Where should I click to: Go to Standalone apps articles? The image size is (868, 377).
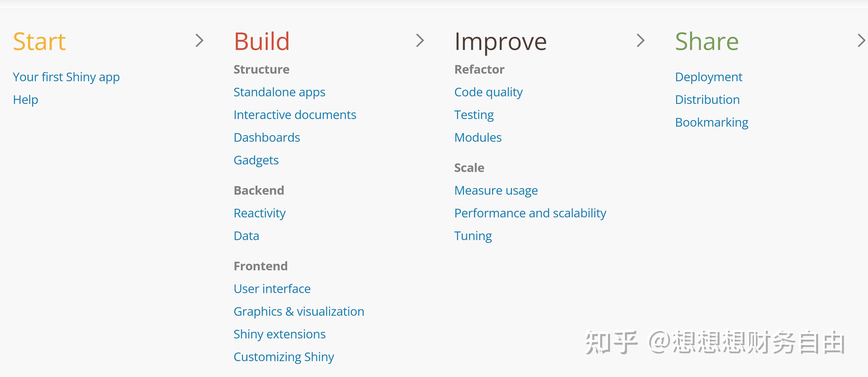pos(279,92)
